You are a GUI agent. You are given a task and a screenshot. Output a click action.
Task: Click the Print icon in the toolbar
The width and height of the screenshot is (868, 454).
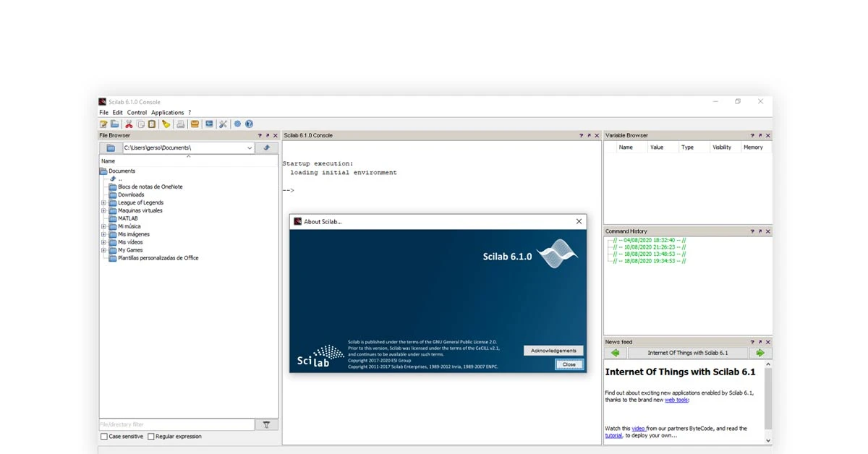tap(180, 124)
